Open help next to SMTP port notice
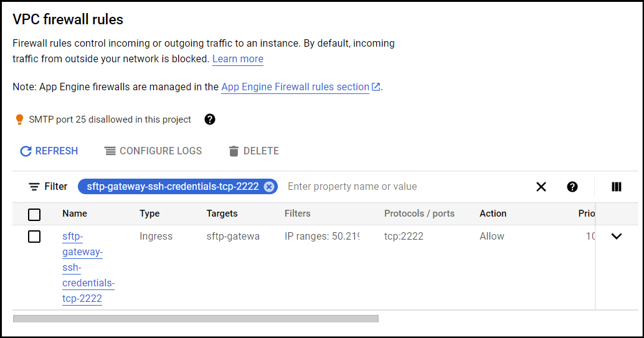This screenshot has width=644, height=338. pos(210,120)
